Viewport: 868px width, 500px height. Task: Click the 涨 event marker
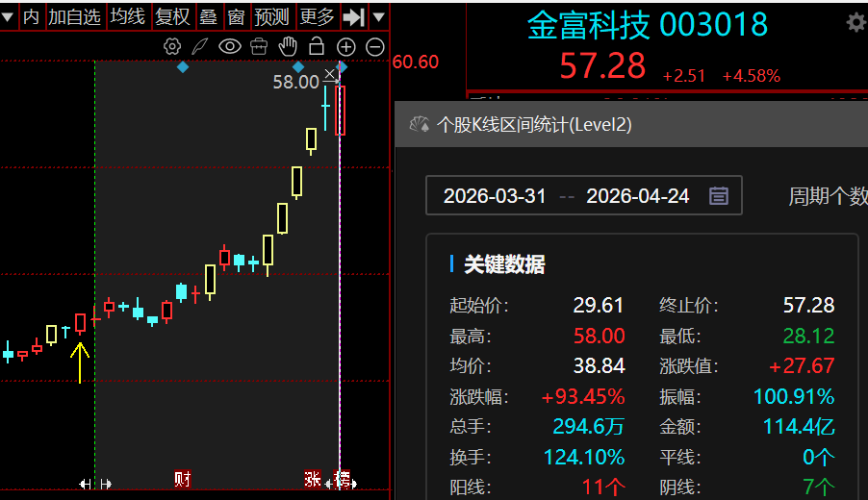[312, 479]
